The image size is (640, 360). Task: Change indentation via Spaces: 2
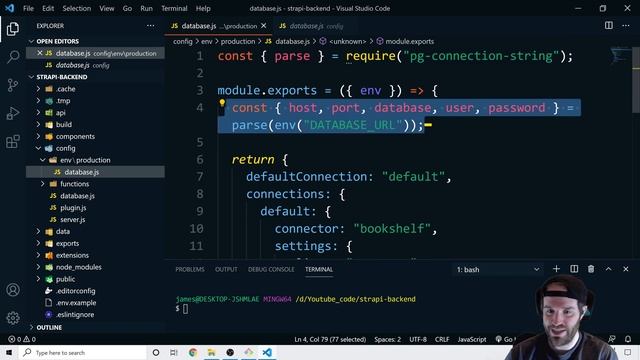click(387, 339)
